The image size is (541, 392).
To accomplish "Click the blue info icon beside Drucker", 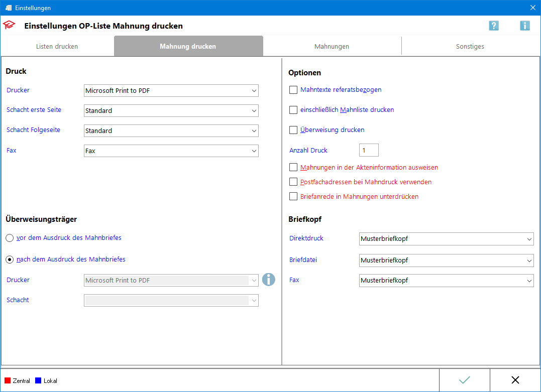I will (x=269, y=280).
